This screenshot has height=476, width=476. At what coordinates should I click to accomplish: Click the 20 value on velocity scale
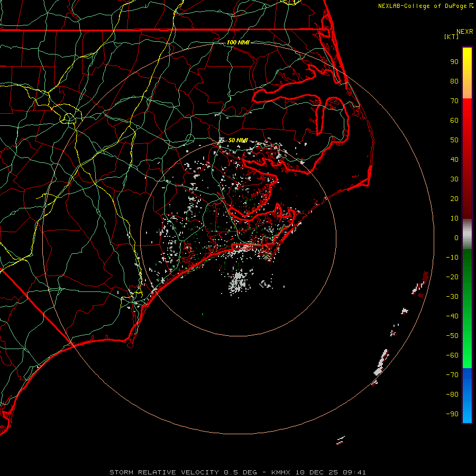(x=454, y=198)
